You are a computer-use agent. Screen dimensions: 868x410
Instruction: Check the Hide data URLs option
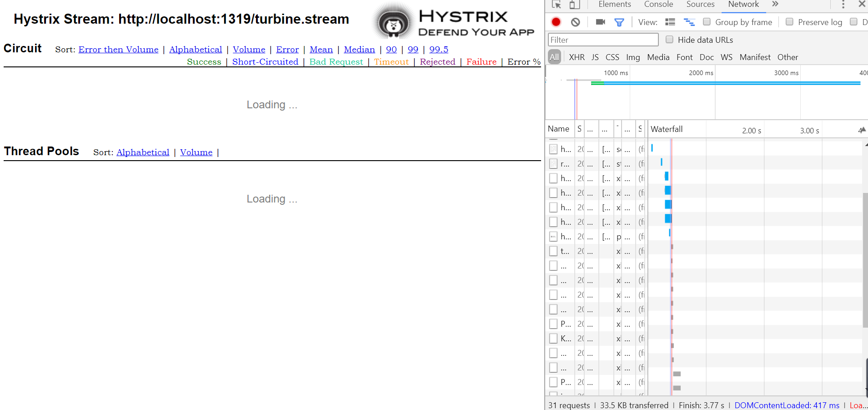coord(669,39)
